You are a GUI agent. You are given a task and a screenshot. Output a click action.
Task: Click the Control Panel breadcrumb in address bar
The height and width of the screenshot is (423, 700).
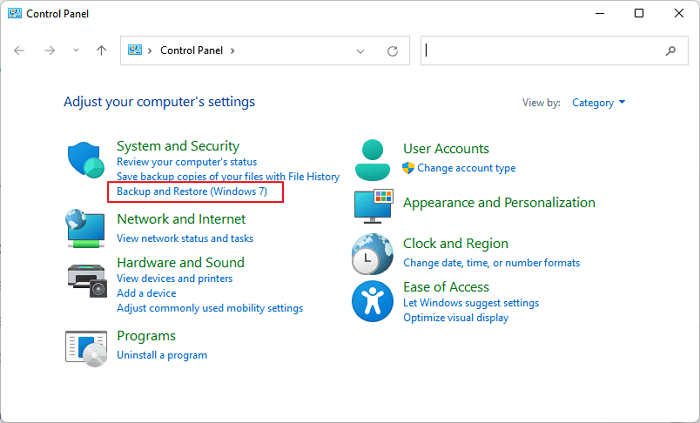(192, 51)
